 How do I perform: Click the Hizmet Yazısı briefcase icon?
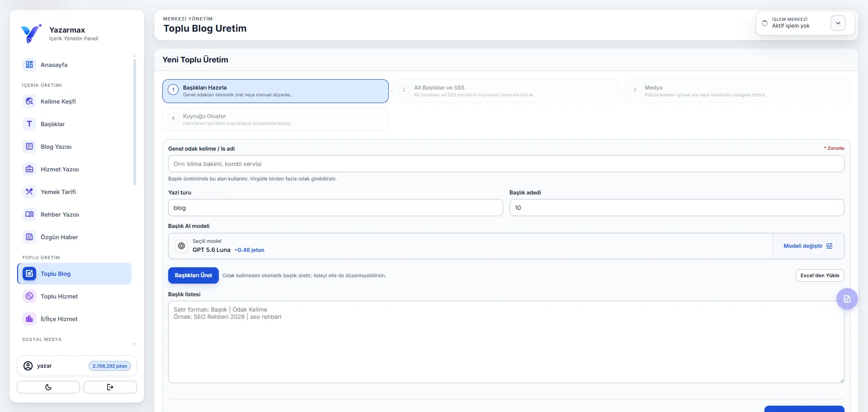point(29,169)
